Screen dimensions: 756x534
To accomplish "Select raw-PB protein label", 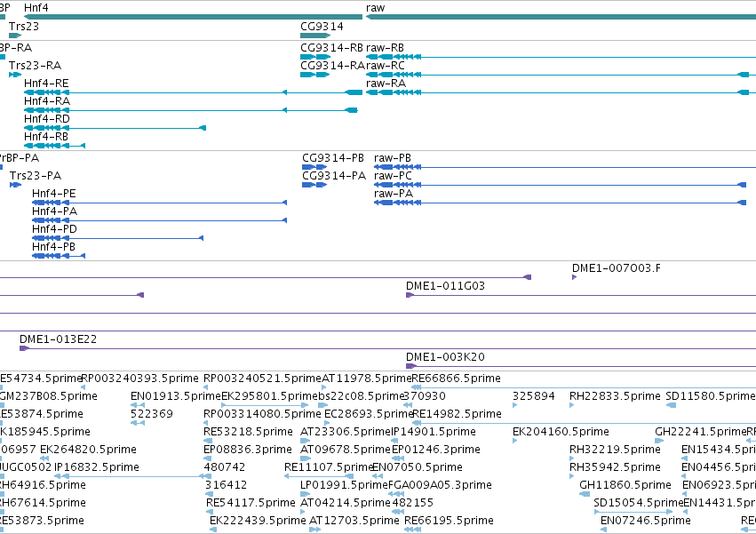I will pos(393,158).
